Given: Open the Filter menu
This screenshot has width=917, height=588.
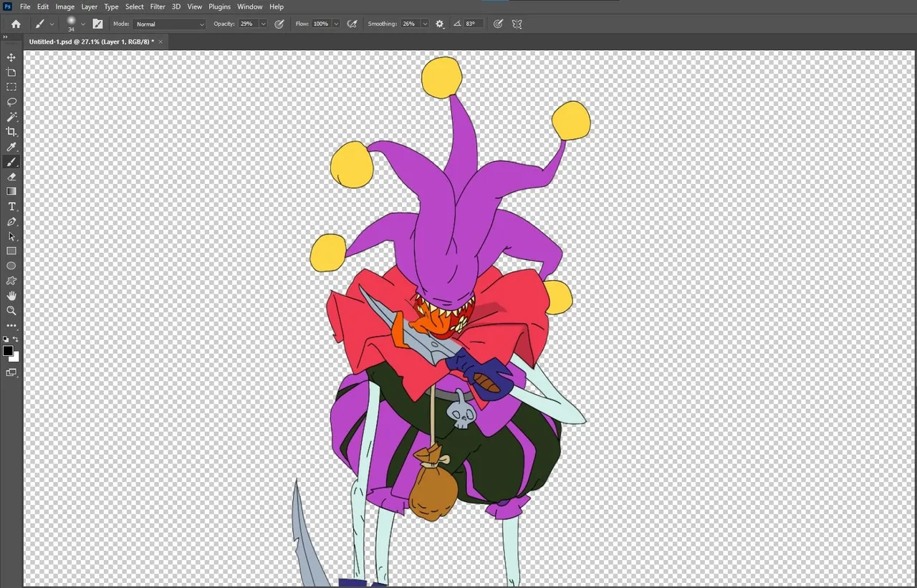Looking at the screenshot, I should tap(158, 6).
